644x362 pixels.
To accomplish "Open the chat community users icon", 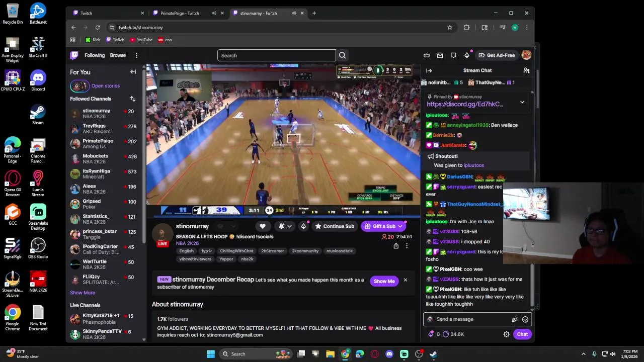I will click(x=526, y=70).
